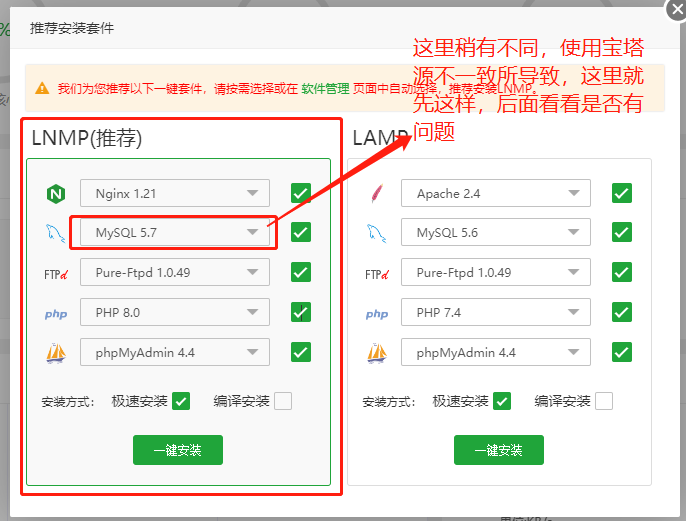Click the PHP logo icon in LNMP
Screen dimensions: 686x521
click(x=56, y=314)
